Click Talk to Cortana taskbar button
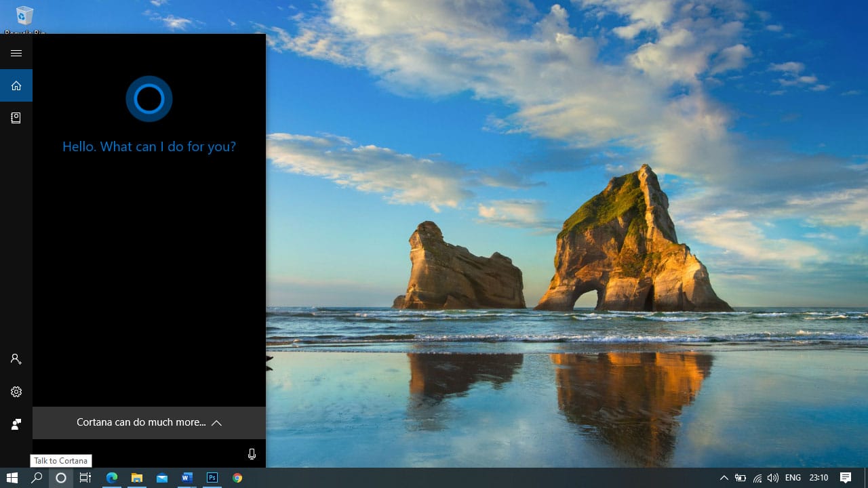Screen dimensions: 868x488 [x=61, y=478]
